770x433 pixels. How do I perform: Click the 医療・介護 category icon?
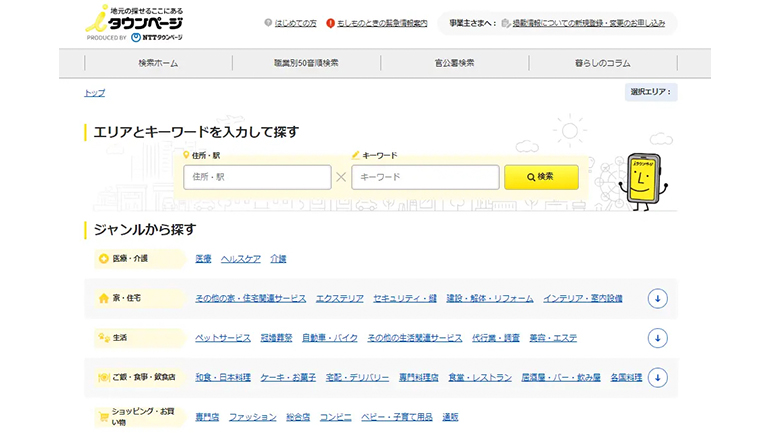tap(103, 259)
